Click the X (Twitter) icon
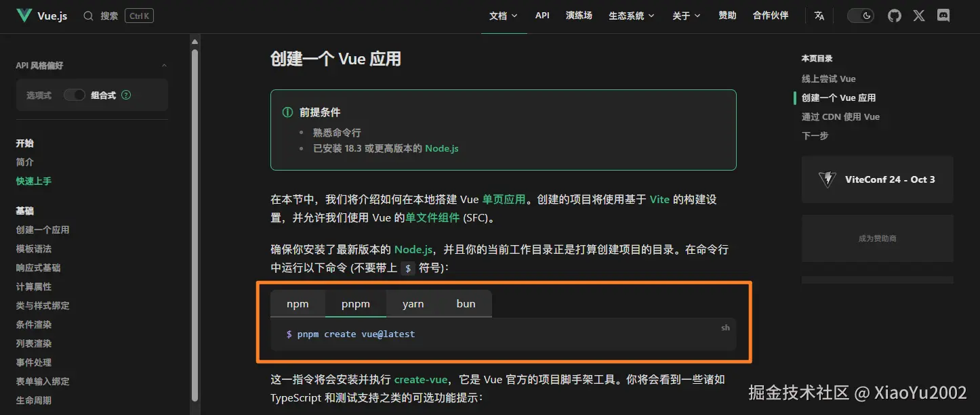The height and width of the screenshot is (415, 980). (918, 15)
